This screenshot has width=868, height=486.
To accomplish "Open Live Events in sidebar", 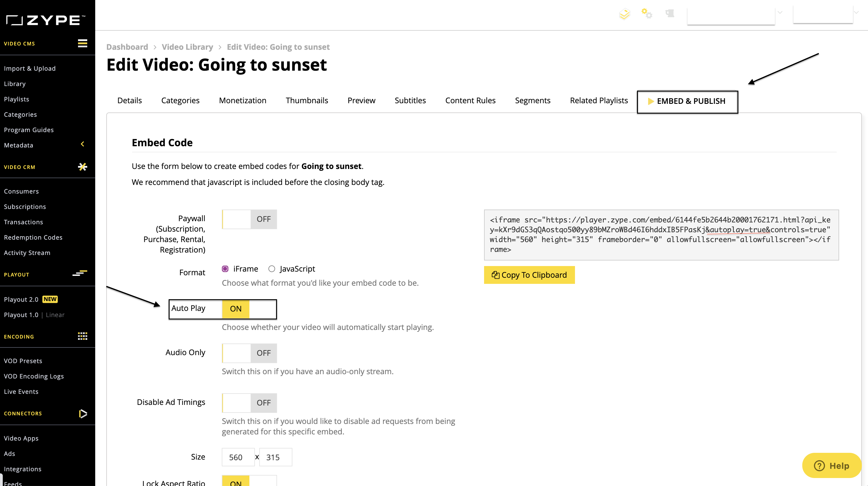I will pyautogui.click(x=21, y=392).
